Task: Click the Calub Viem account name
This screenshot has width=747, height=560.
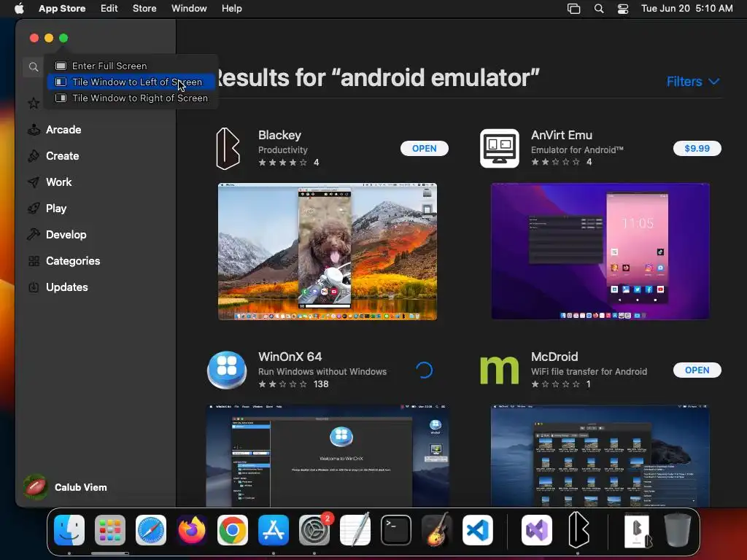Action: tap(80, 487)
